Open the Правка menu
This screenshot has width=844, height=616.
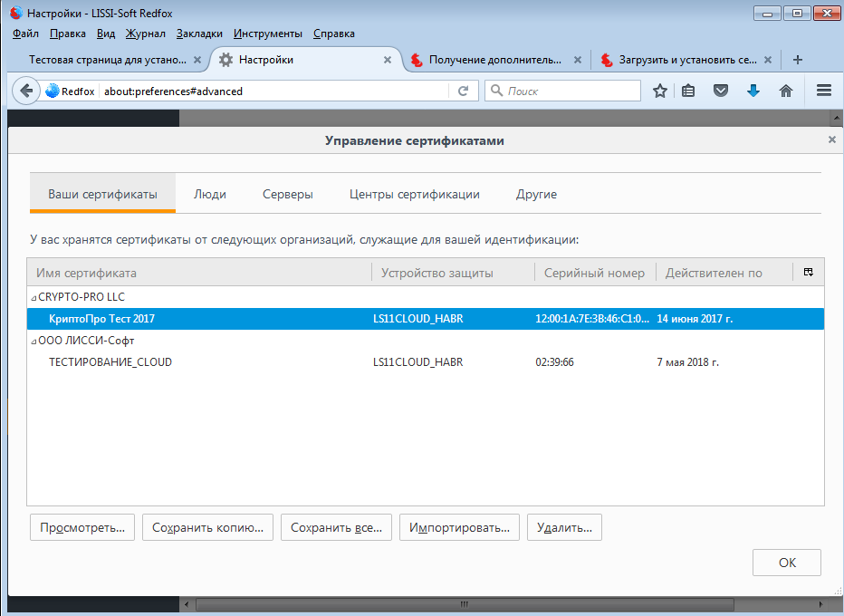point(67,34)
